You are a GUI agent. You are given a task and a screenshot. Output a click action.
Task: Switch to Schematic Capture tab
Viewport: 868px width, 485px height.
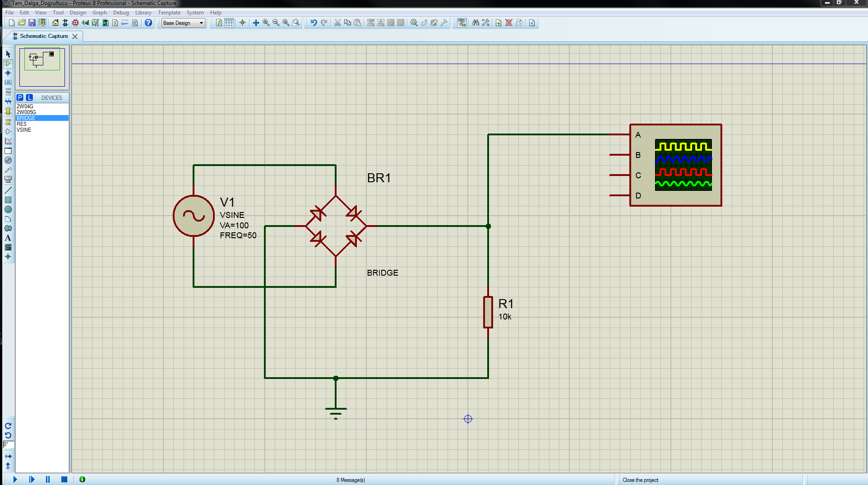coord(44,36)
